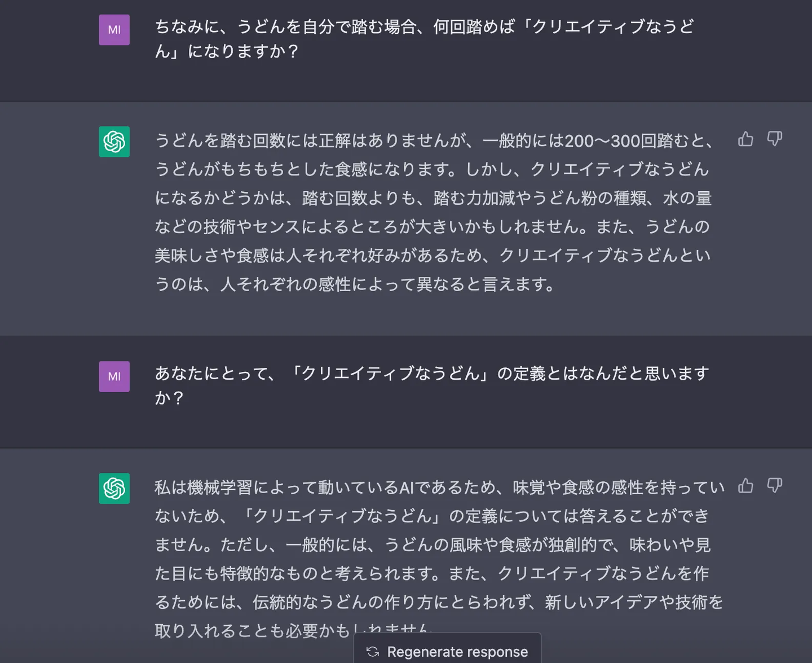The height and width of the screenshot is (663, 812).
Task: Click the MI avatar beside the あなたにとって message
Action: [114, 376]
